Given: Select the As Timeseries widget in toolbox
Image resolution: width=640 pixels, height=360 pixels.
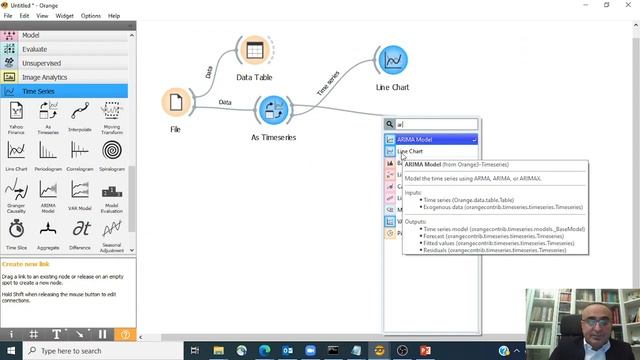Looking at the screenshot, I should pos(48,118).
